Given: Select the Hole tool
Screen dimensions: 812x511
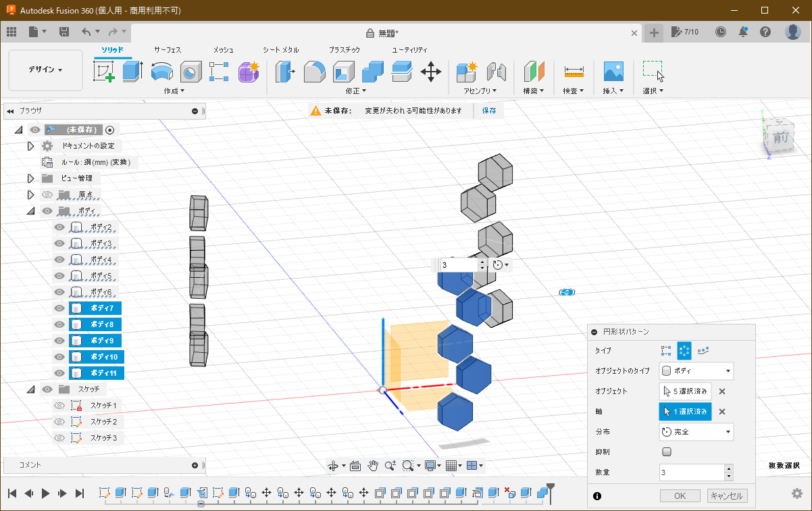Looking at the screenshot, I should pyautogui.click(x=191, y=71).
